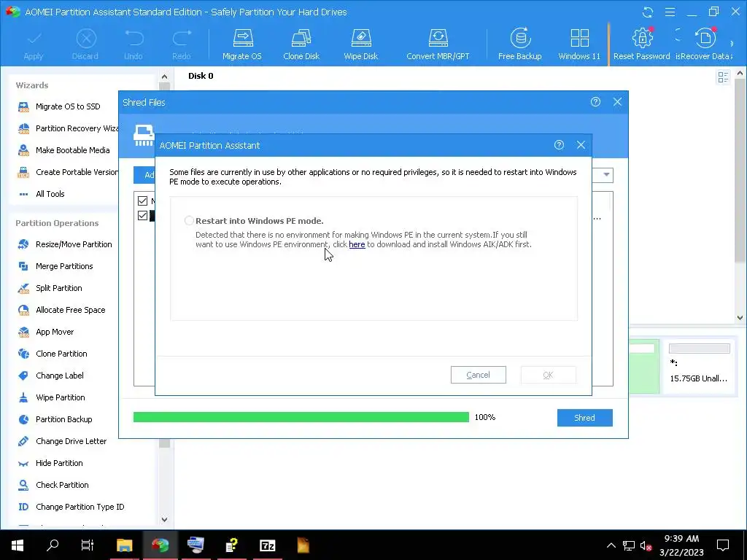
Task: Open taskbar Search
Action: [53, 545]
